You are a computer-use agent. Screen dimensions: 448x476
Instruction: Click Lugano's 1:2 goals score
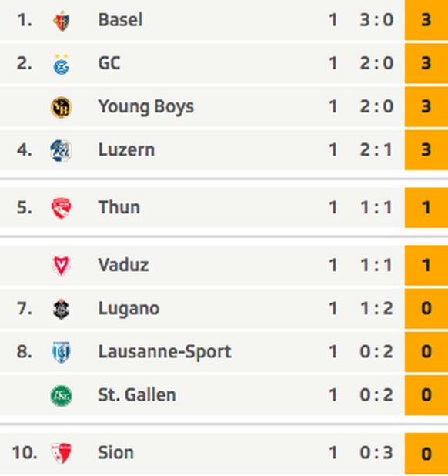pyautogui.click(x=376, y=309)
